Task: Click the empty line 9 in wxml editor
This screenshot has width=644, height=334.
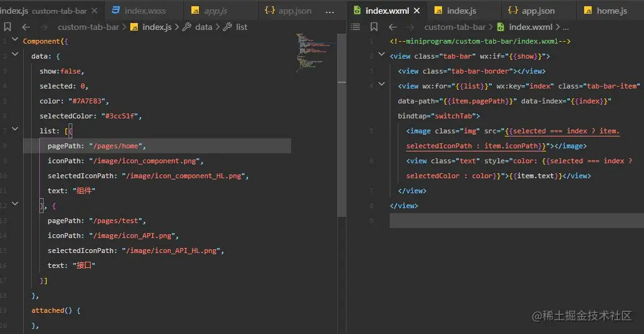Action: [x=517, y=221]
